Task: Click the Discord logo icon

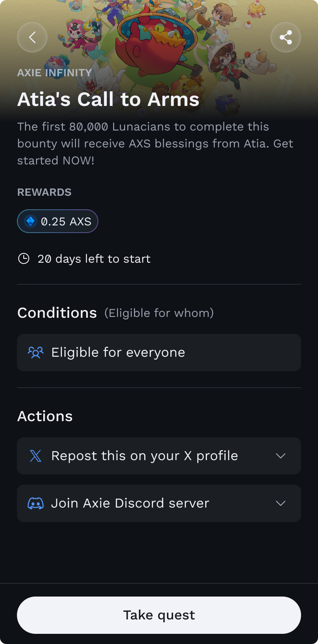Action: tap(36, 503)
